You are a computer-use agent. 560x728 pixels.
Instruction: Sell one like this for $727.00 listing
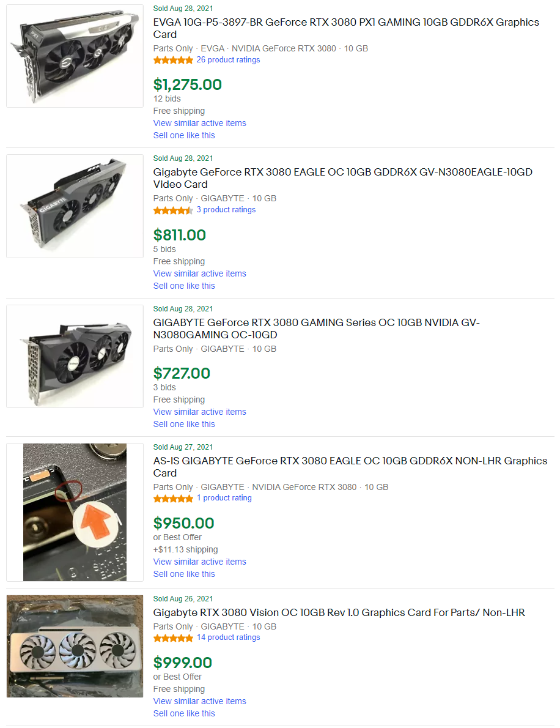point(184,425)
